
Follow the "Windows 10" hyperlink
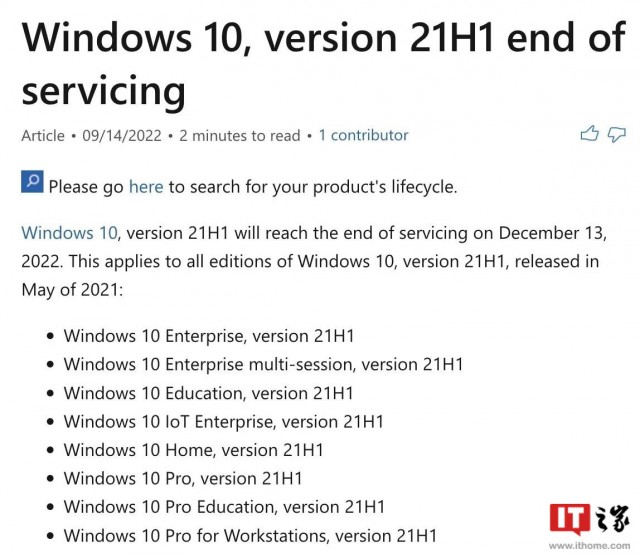pyautogui.click(x=69, y=233)
